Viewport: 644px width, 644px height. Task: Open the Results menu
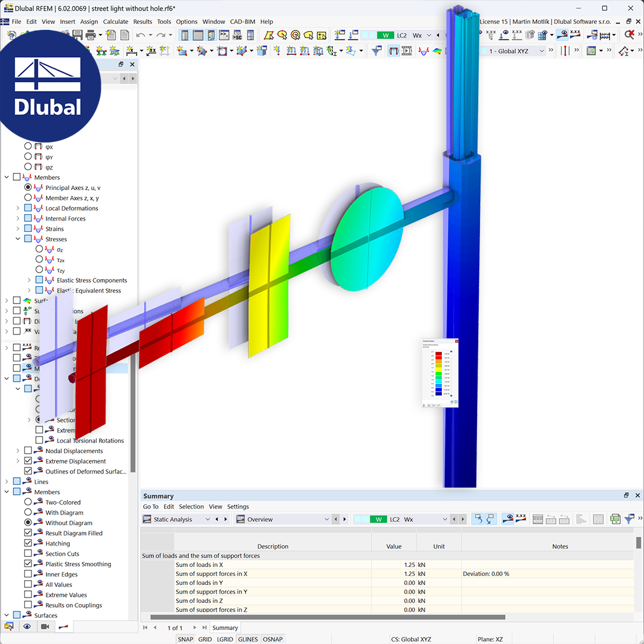142,21
